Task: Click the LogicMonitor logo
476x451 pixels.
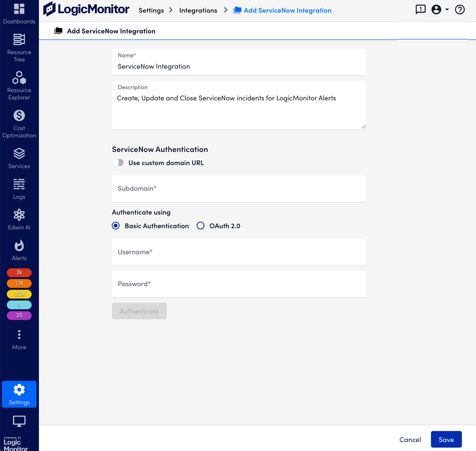Action: pos(86,9)
